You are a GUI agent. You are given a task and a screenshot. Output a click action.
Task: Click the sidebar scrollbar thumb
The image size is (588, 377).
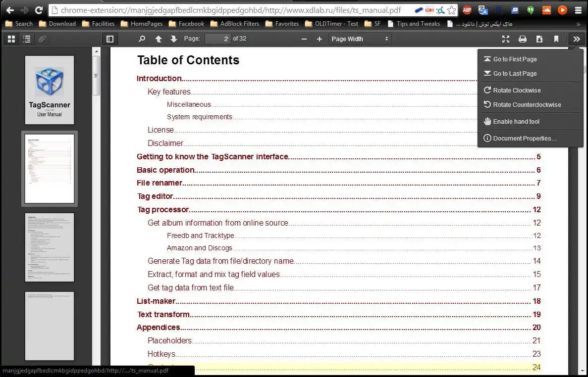[97, 76]
